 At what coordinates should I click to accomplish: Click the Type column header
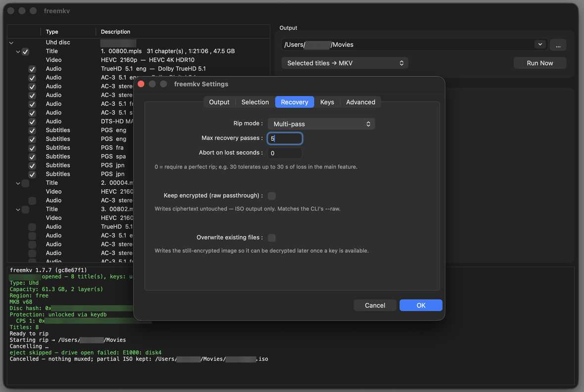(x=68, y=32)
